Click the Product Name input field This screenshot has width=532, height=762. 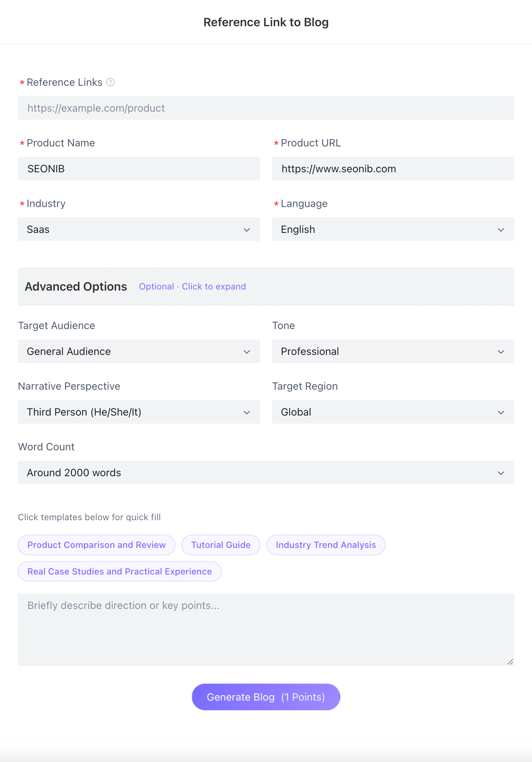tap(139, 169)
